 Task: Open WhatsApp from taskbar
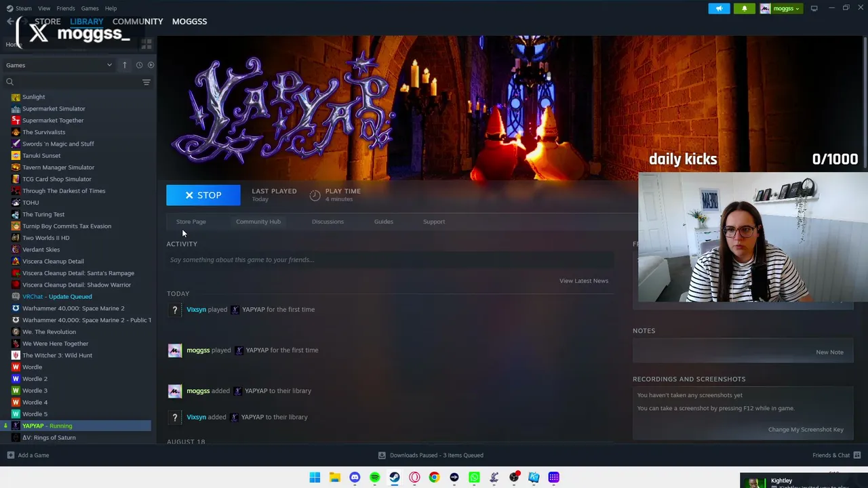[x=474, y=478]
